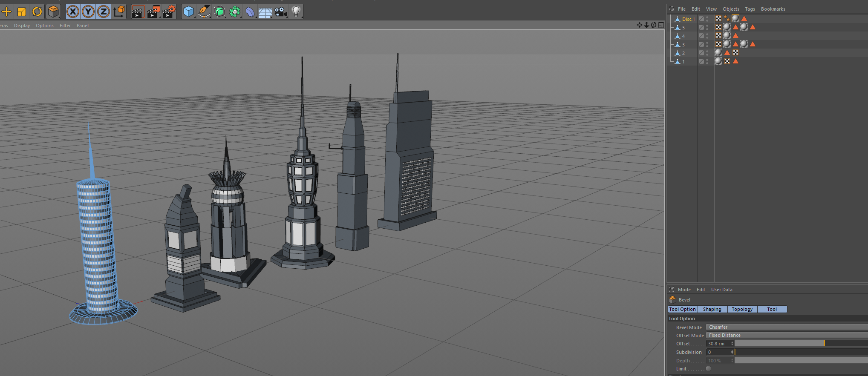Viewport: 868px width, 376px height.
Task: Toggle X axis lock
Action: coord(73,11)
